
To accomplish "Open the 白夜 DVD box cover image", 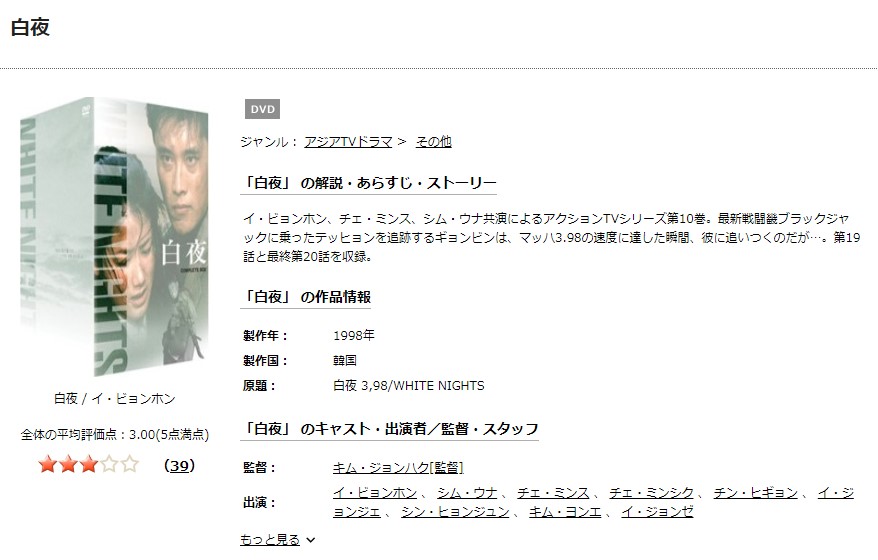I will coord(114,236).
